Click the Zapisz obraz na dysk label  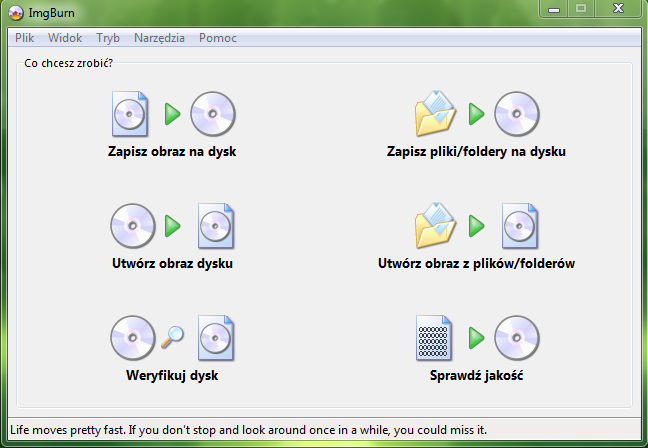pyautogui.click(x=172, y=152)
